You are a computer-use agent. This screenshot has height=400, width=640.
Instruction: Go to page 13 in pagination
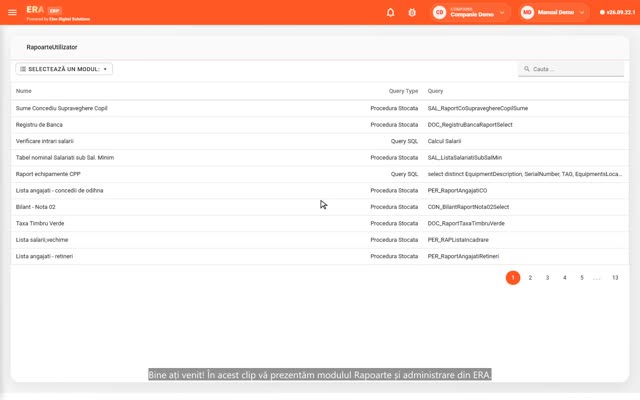pos(615,278)
